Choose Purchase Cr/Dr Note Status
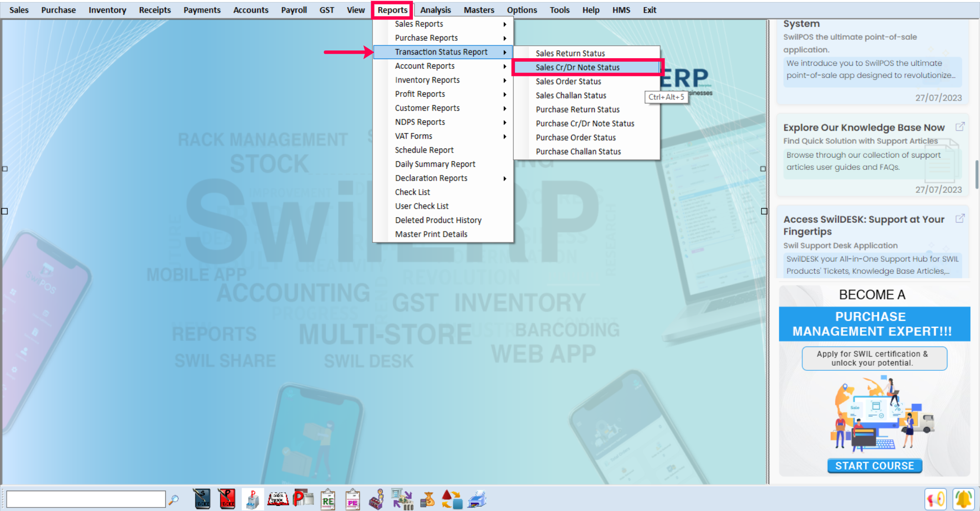Image resolution: width=980 pixels, height=511 pixels. pos(587,123)
